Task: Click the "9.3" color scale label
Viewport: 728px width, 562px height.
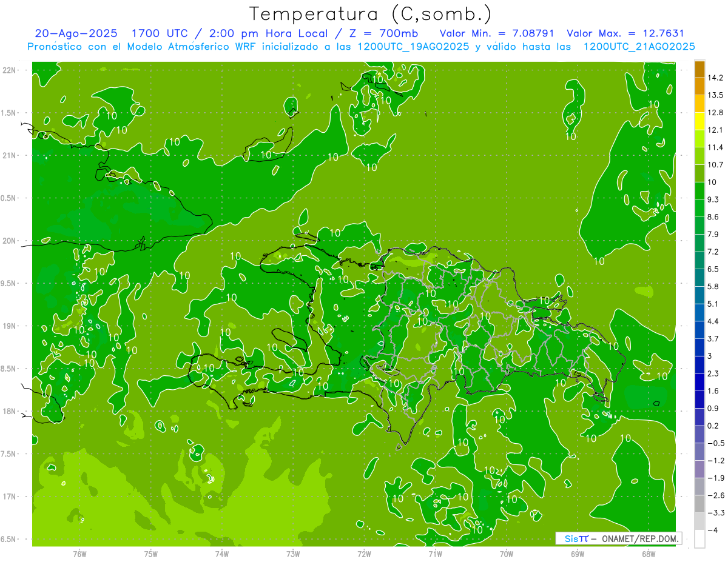Action: point(713,199)
